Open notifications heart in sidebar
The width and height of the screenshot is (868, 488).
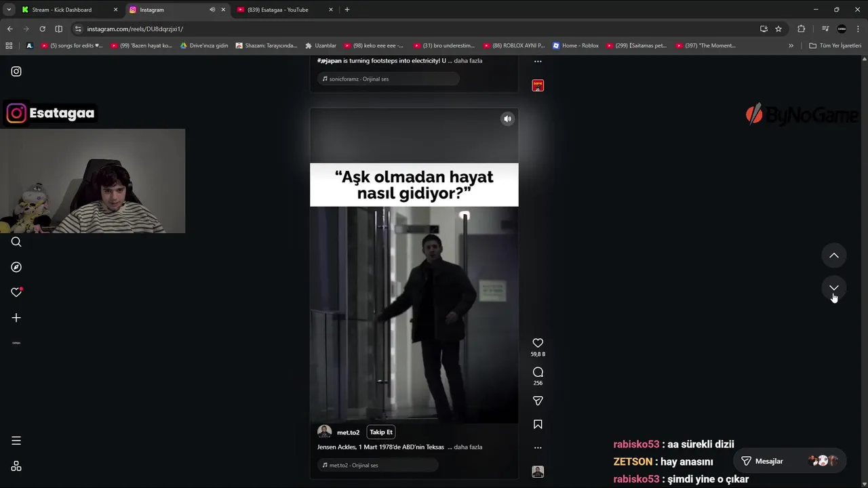(16, 292)
